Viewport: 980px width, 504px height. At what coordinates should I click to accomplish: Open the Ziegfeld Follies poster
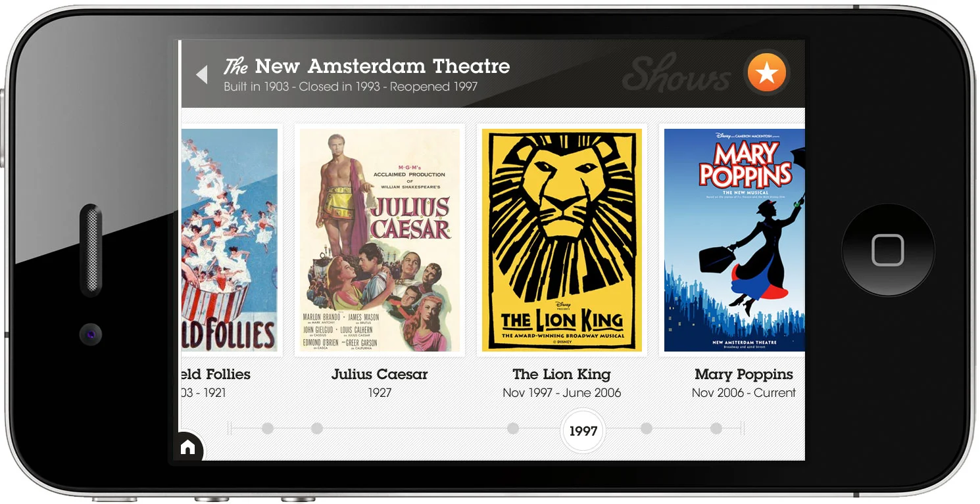229,240
